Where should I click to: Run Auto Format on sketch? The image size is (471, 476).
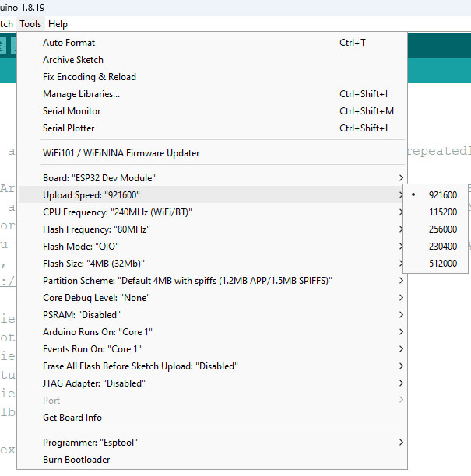click(x=69, y=43)
